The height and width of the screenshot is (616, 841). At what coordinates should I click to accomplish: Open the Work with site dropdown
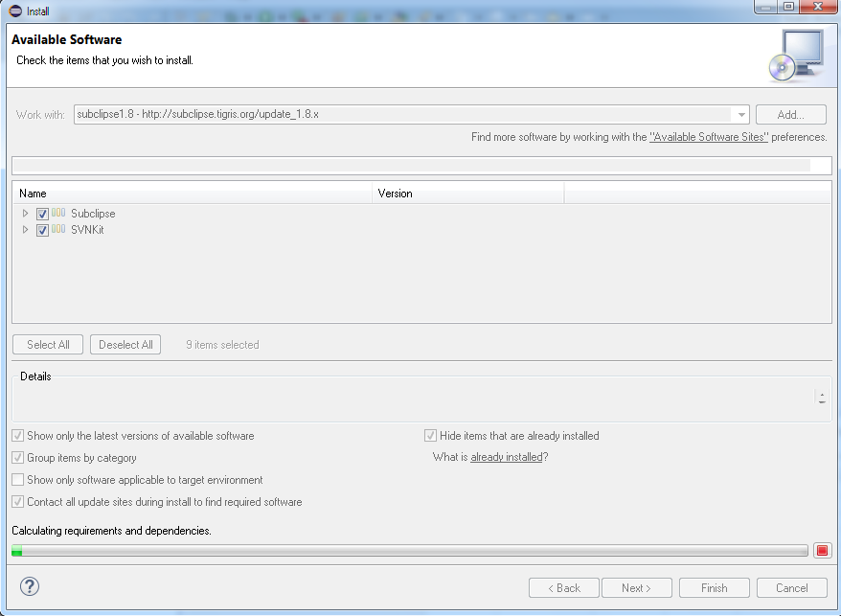click(x=741, y=114)
